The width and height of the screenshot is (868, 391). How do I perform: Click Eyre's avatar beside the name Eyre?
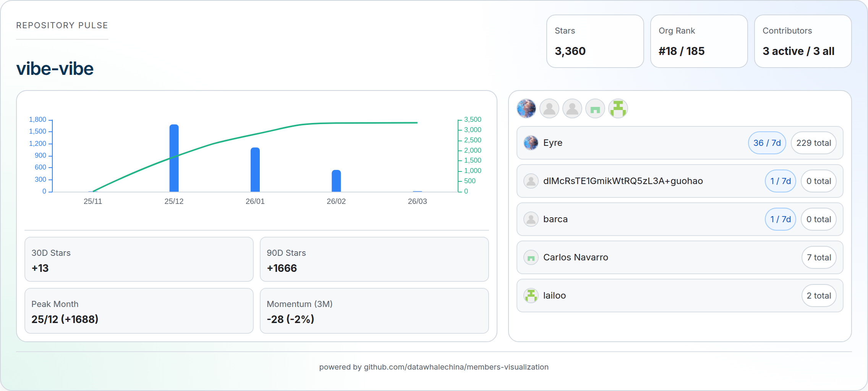[531, 143]
